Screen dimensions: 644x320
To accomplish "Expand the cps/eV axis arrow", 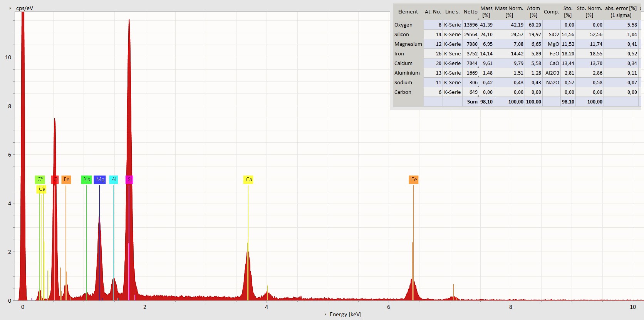I will [10, 8].
